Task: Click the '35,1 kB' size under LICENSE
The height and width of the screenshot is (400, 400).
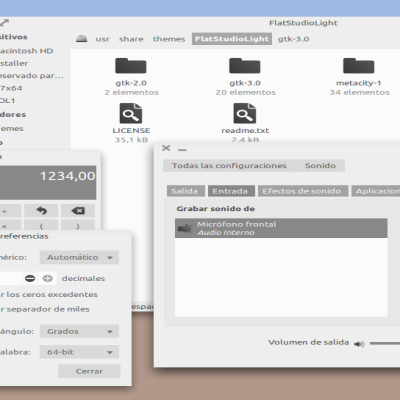Action: pyautogui.click(x=131, y=140)
